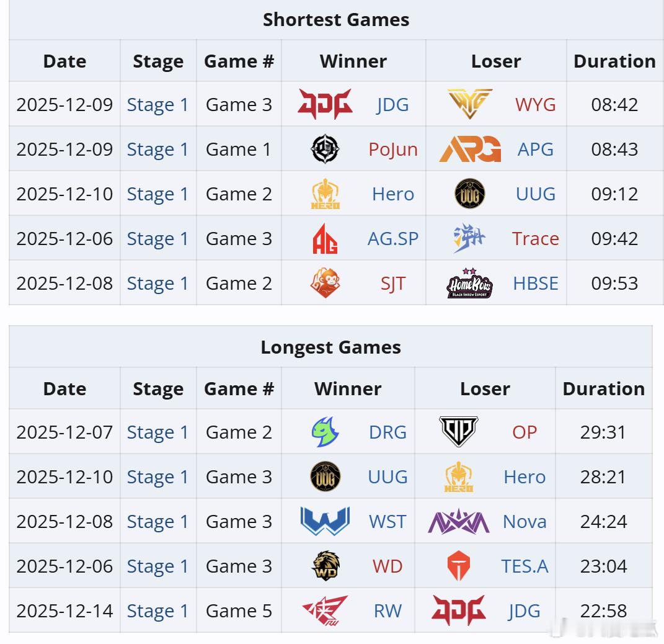Select the WST blue W logo

click(x=325, y=522)
